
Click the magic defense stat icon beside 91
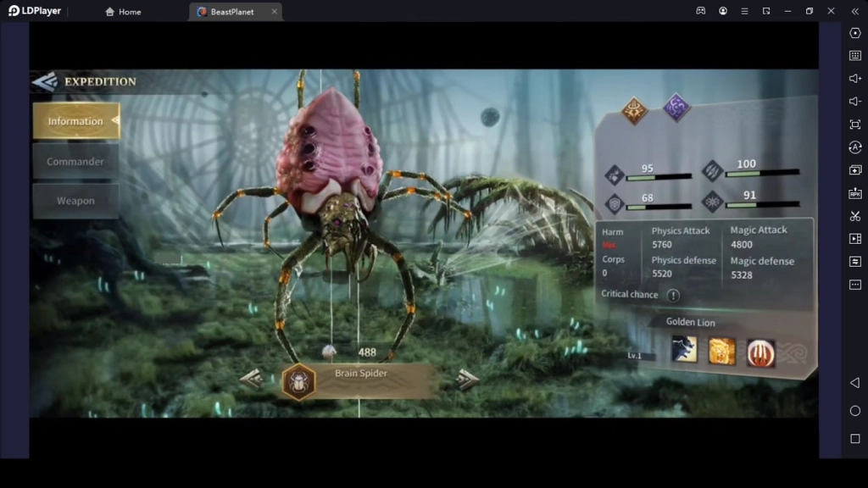(712, 202)
